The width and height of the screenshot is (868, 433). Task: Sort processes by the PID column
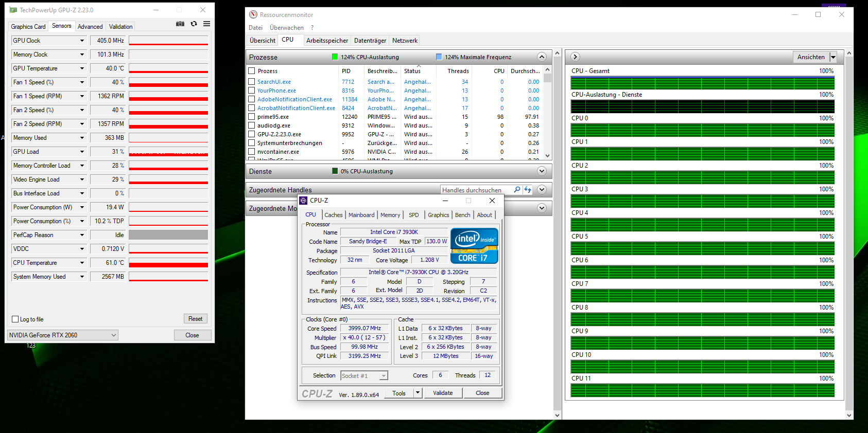[346, 71]
